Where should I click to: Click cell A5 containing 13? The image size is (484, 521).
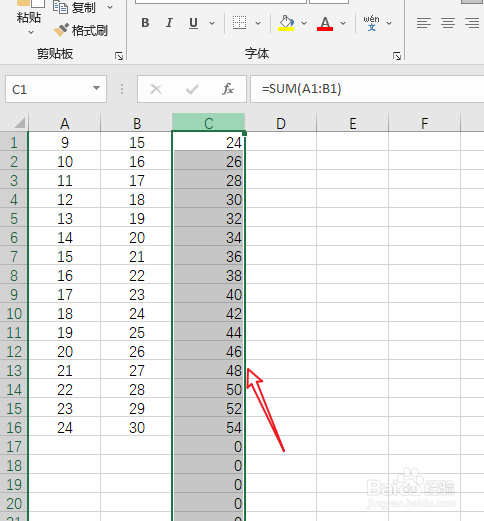[64, 218]
